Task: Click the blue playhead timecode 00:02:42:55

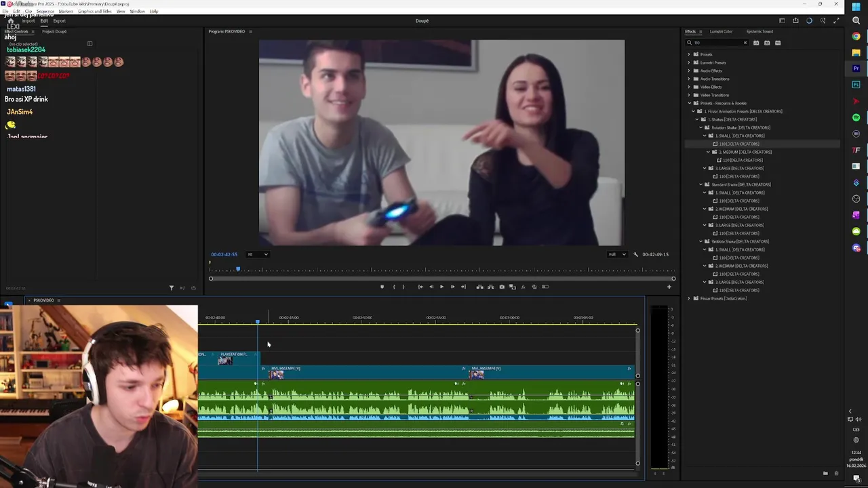Action: 224,254
